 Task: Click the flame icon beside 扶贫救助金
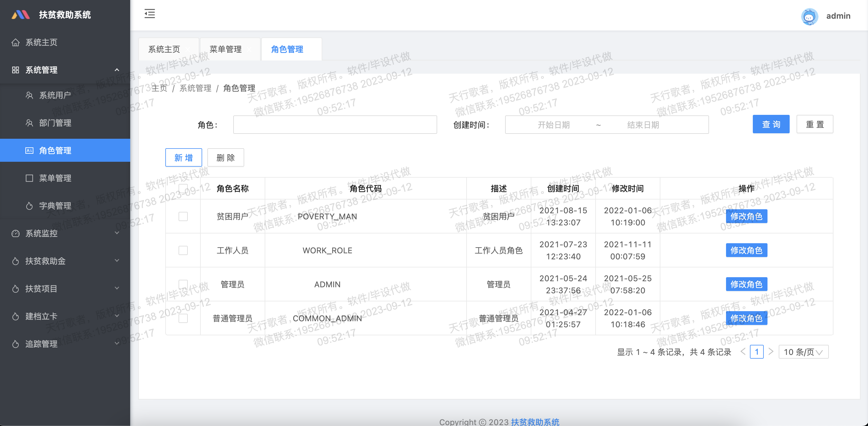(x=16, y=261)
